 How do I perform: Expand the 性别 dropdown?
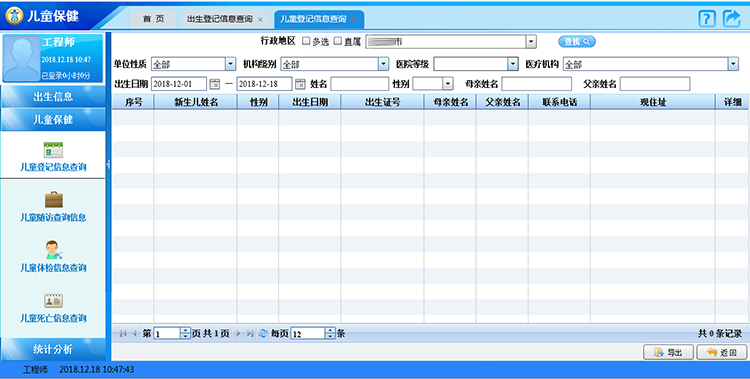click(x=448, y=84)
